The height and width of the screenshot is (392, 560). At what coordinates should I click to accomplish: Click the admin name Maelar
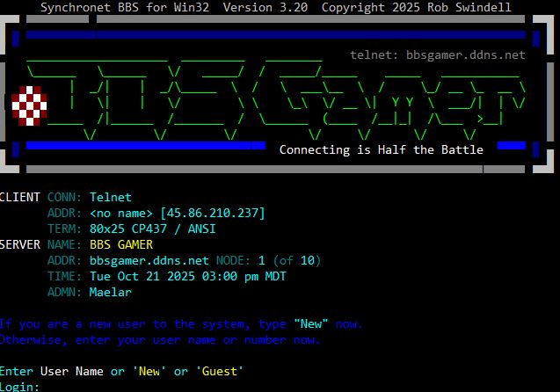coord(111,292)
